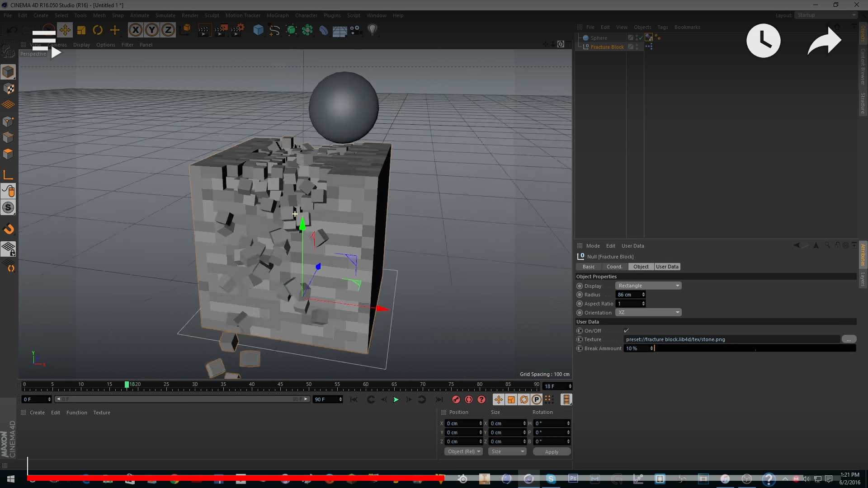Image resolution: width=868 pixels, height=488 pixels.
Task: Open the MoGraph menu
Action: point(277,15)
